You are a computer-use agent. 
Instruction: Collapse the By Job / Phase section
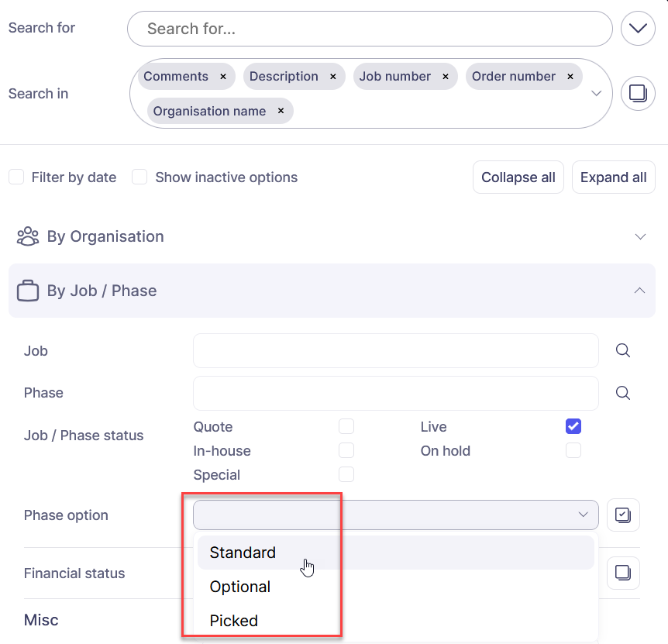click(x=639, y=291)
